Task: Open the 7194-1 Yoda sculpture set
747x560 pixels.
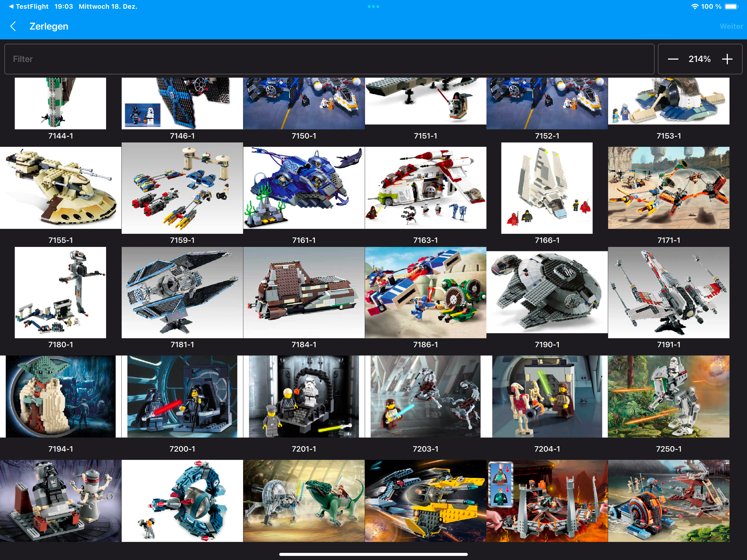Action: pos(61,396)
